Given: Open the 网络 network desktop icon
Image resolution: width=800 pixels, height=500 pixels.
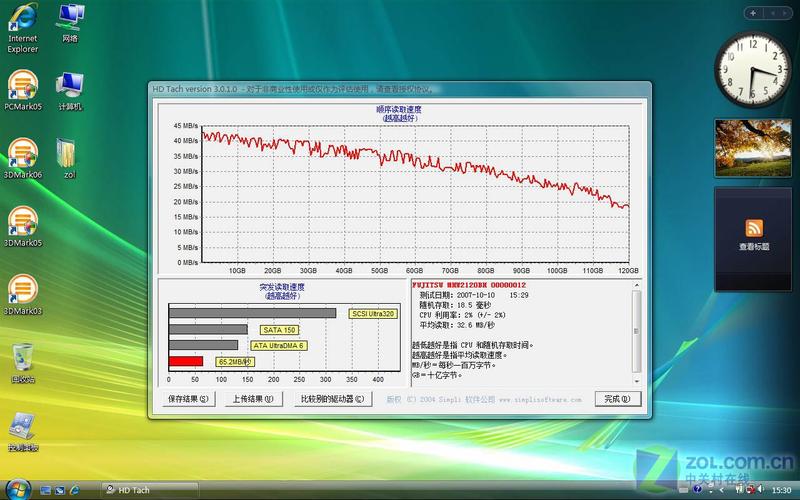Looking at the screenshot, I should coord(70,23).
